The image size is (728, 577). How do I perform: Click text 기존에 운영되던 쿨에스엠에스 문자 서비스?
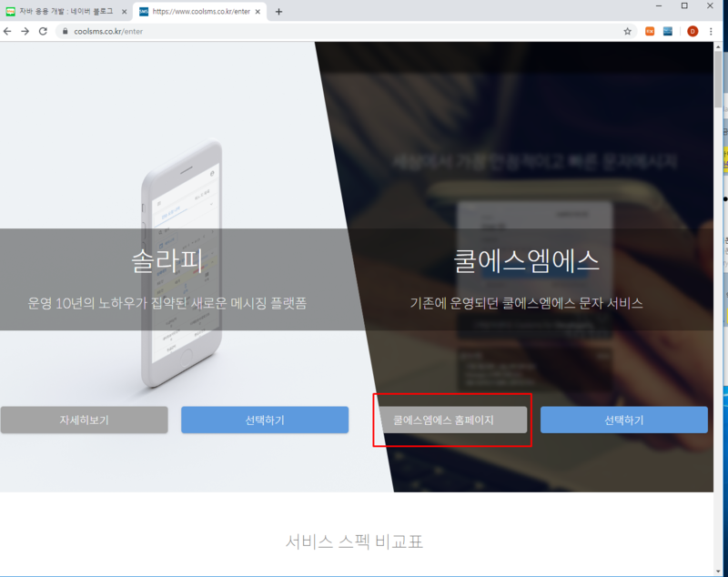pyautogui.click(x=527, y=304)
